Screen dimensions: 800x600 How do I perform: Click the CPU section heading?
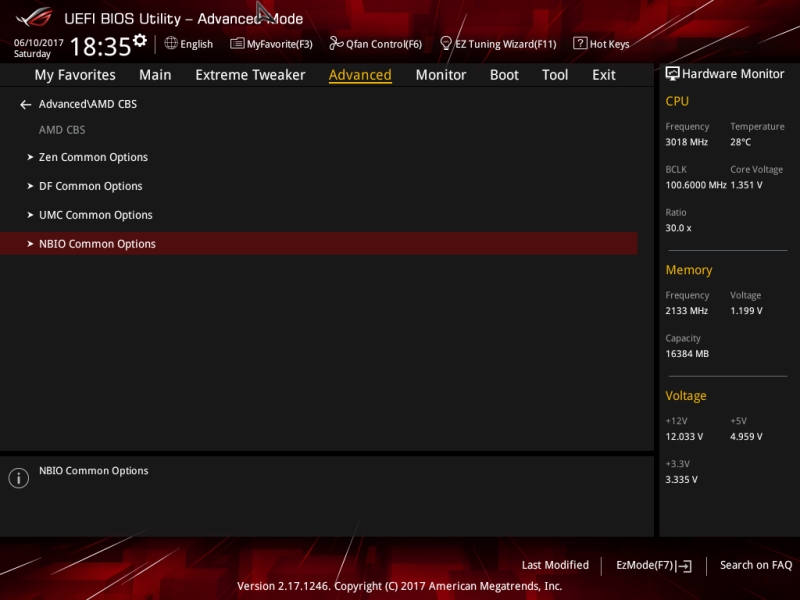point(677,101)
